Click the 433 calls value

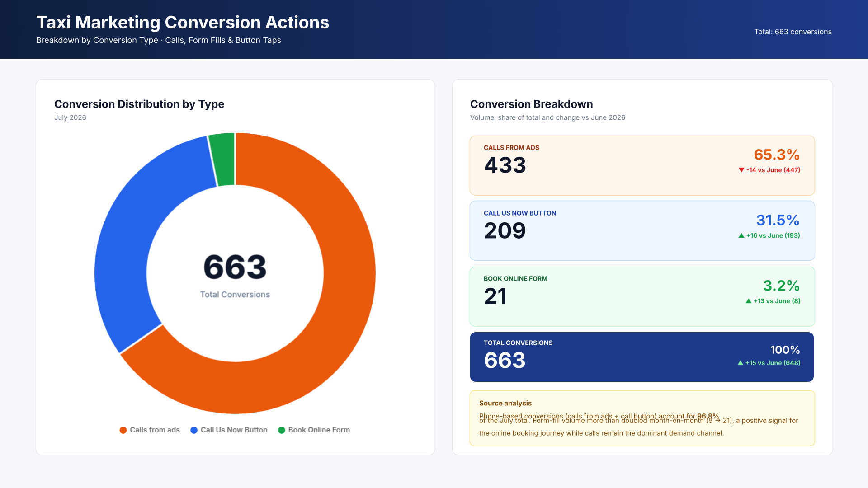tap(505, 165)
